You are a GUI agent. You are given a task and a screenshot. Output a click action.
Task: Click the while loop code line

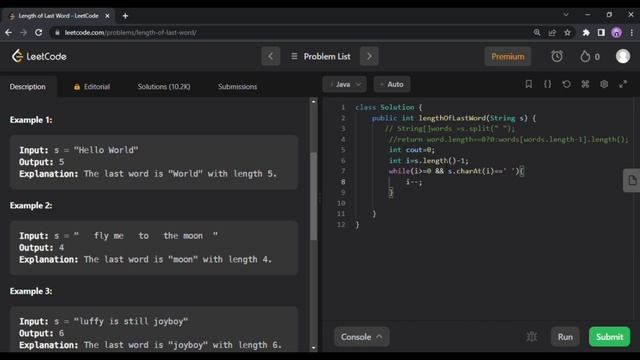click(x=456, y=171)
